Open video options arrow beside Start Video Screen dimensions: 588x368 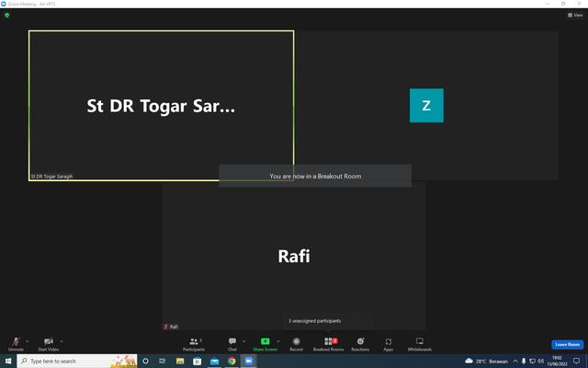coord(62,341)
